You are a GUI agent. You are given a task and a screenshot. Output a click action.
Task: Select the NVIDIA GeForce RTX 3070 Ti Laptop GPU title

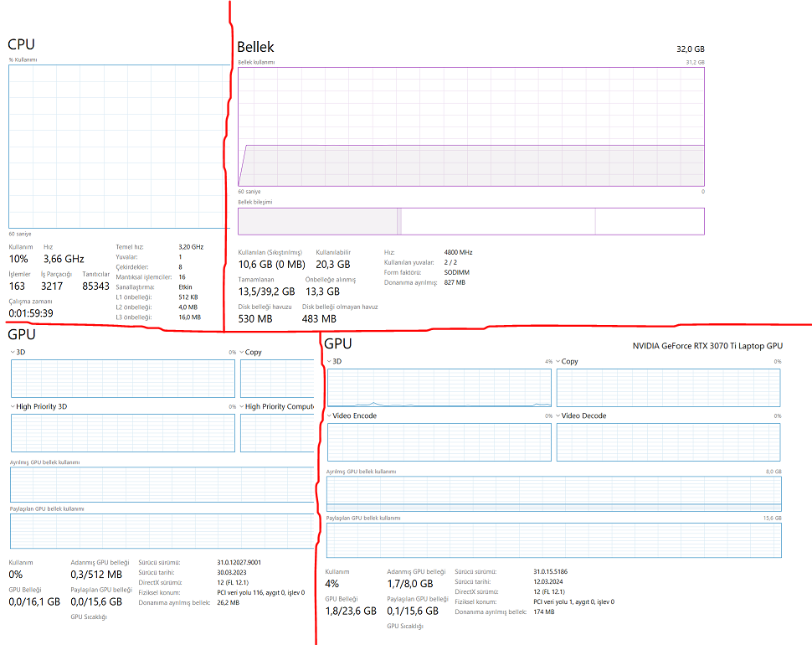coord(707,346)
